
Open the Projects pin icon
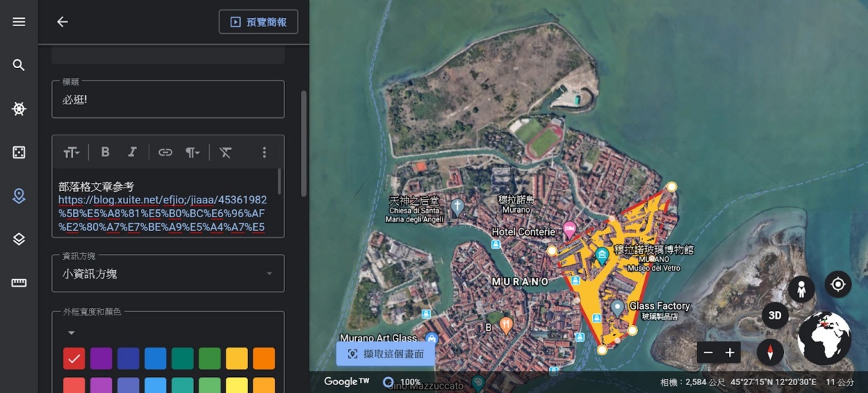click(x=19, y=195)
